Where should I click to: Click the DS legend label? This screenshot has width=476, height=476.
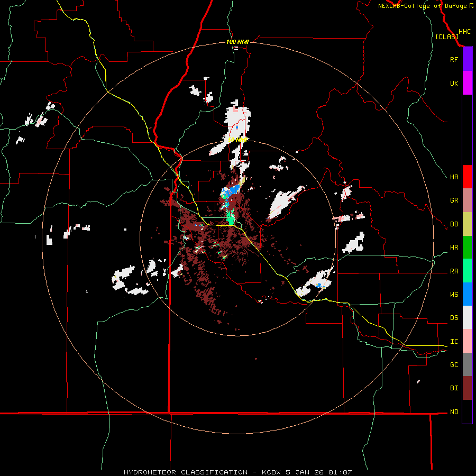click(x=454, y=318)
